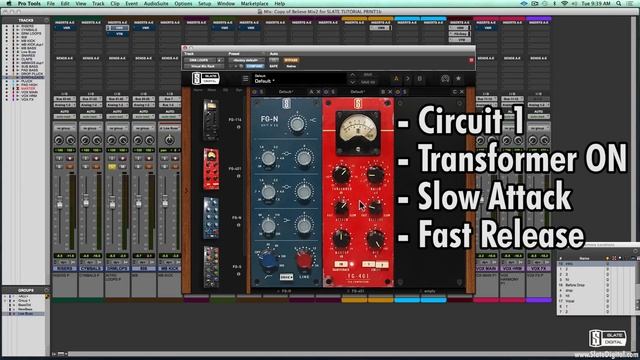Screen dimensions: 640x360
Task: Select the Circuit 1 button on FG-401
Action: pos(369,264)
